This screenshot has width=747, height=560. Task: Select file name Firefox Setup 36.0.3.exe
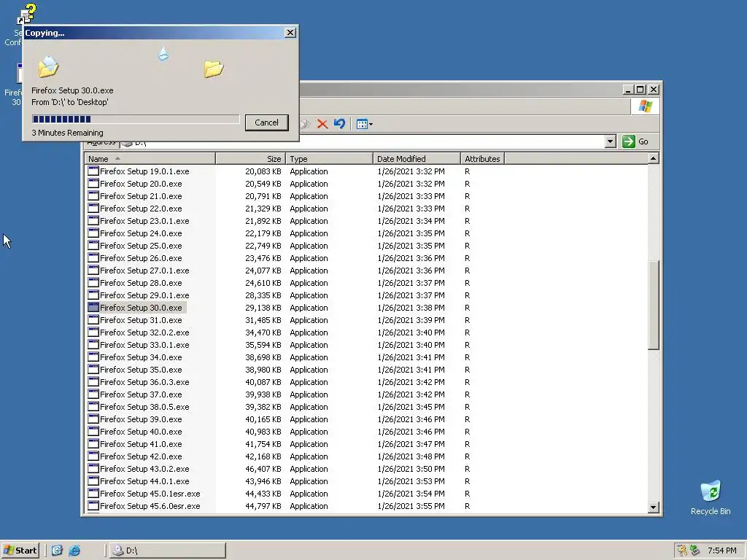tap(144, 382)
